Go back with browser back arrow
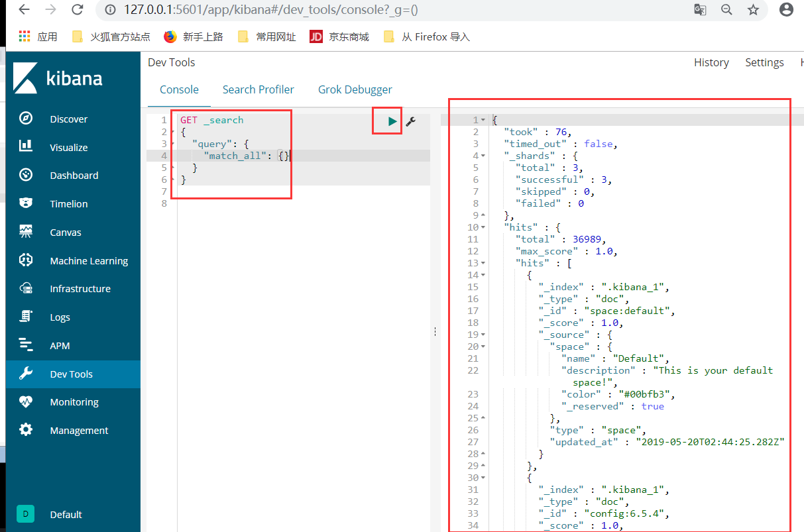This screenshot has width=804, height=532. coord(23,9)
